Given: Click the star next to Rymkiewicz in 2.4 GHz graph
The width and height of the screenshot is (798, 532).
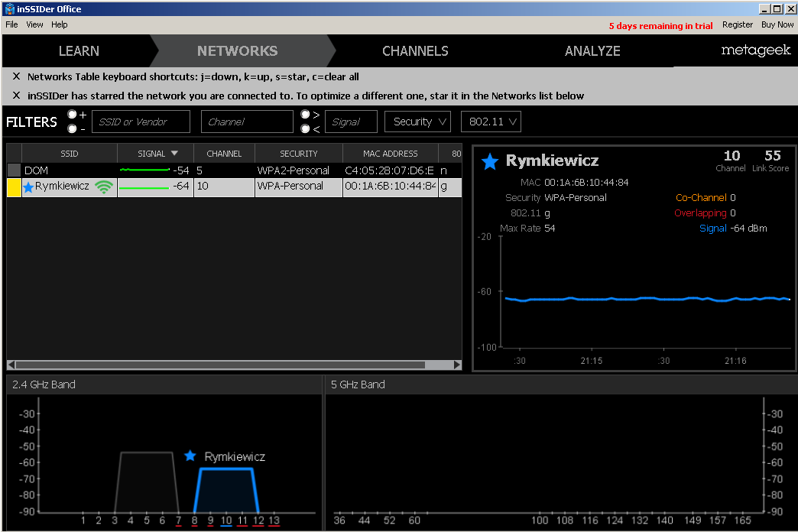Looking at the screenshot, I should pyautogui.click(x=190, y=456).
